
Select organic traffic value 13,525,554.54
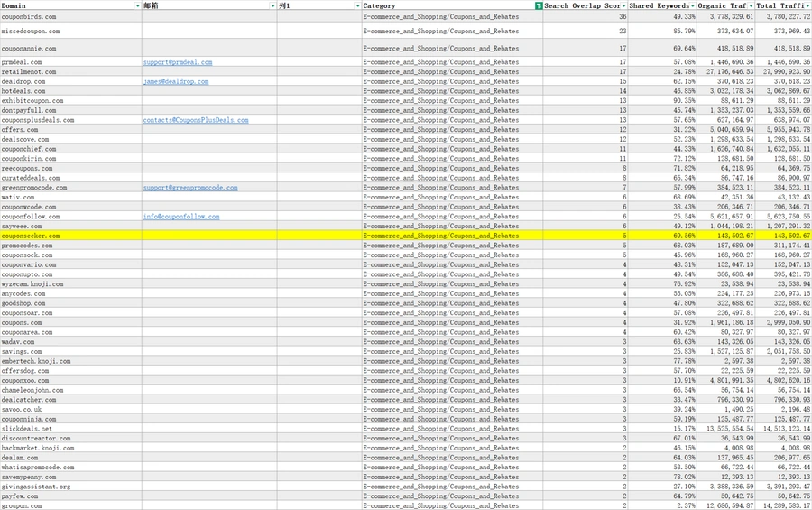726,429
